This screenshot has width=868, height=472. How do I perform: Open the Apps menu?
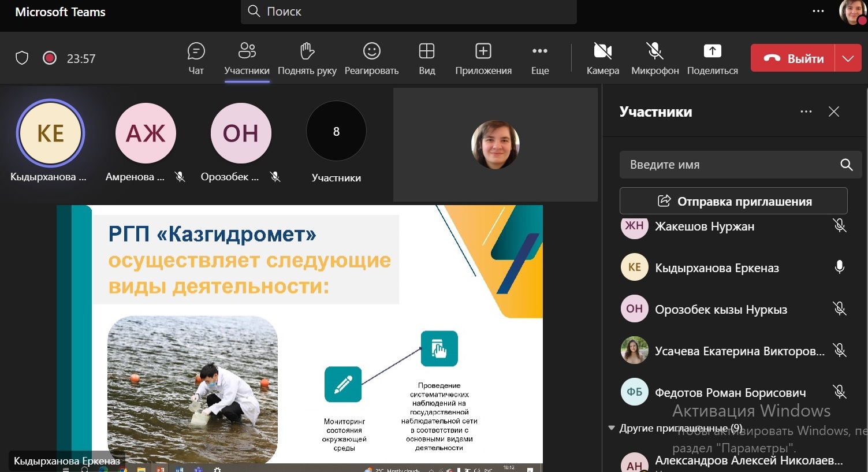483,58
